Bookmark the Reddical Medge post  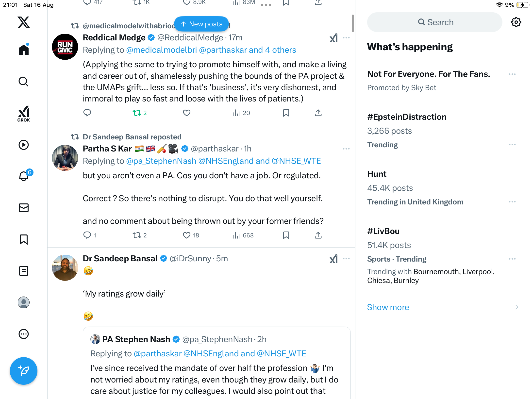pos(286,113)
